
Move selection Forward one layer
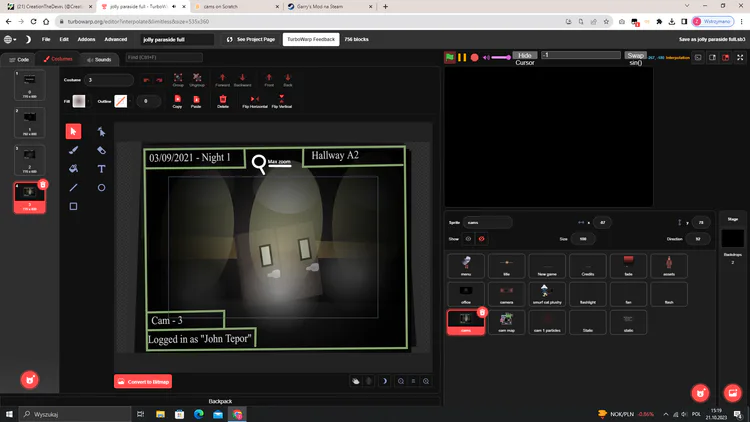(222, 78)
